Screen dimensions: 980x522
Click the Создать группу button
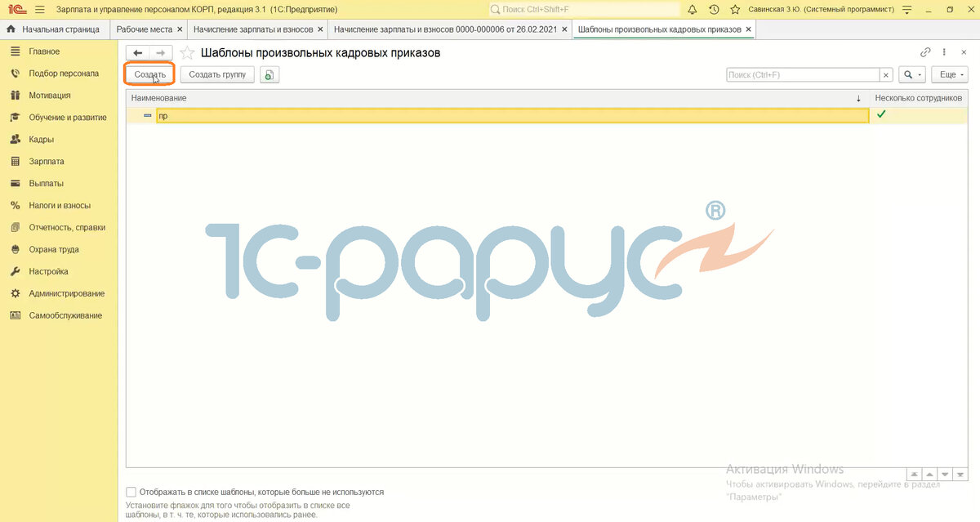[x=217, y=74]
